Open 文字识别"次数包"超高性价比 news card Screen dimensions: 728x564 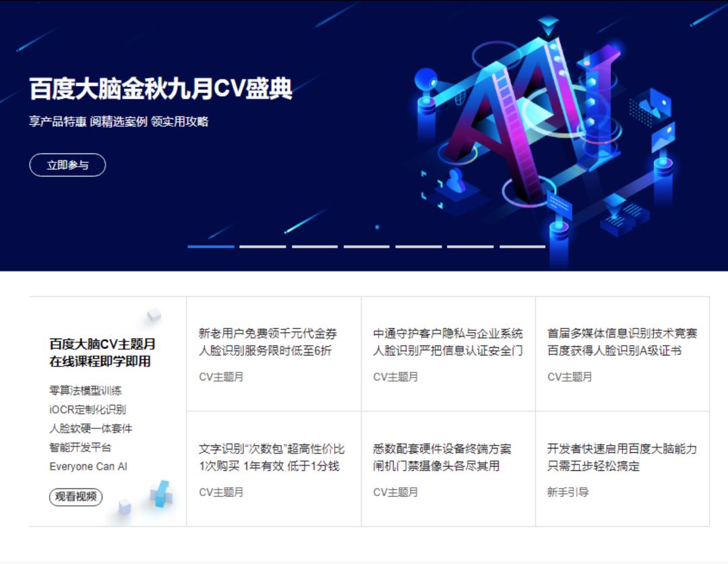(x=274, y=469)
